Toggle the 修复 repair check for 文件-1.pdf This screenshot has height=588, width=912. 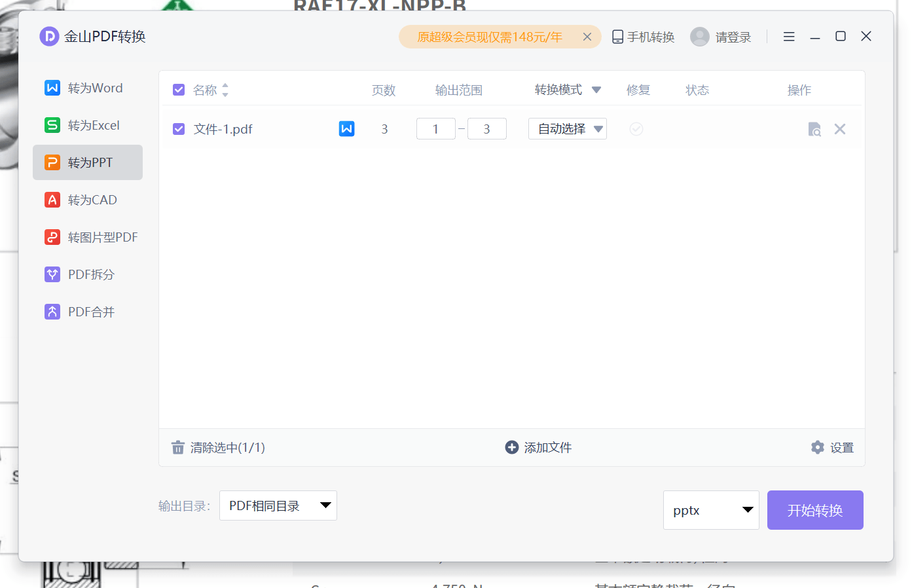point(636,129)
